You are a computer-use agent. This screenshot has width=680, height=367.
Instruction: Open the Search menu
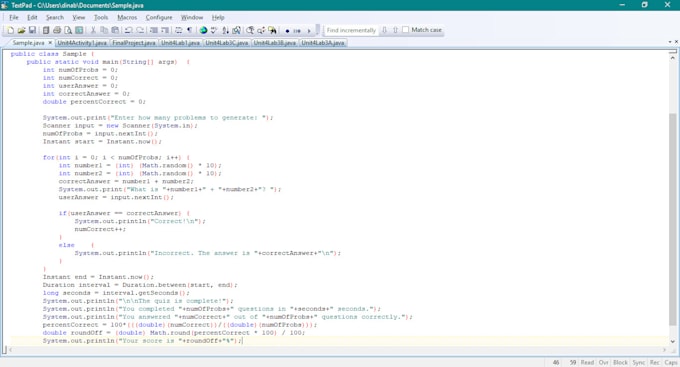tap(55, 17)
